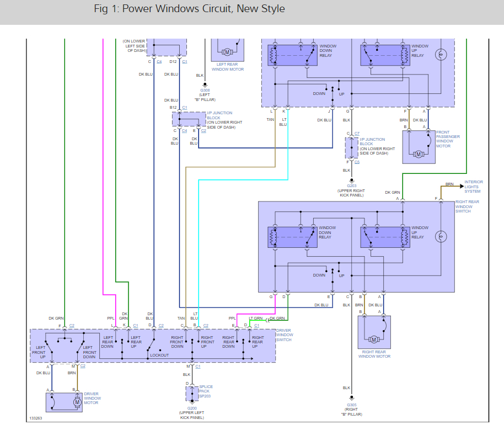Click the 'FRONT PASSENGER WINDOW MOTOR' label
This screenshot has height=435, width=504.
(448, 139)
